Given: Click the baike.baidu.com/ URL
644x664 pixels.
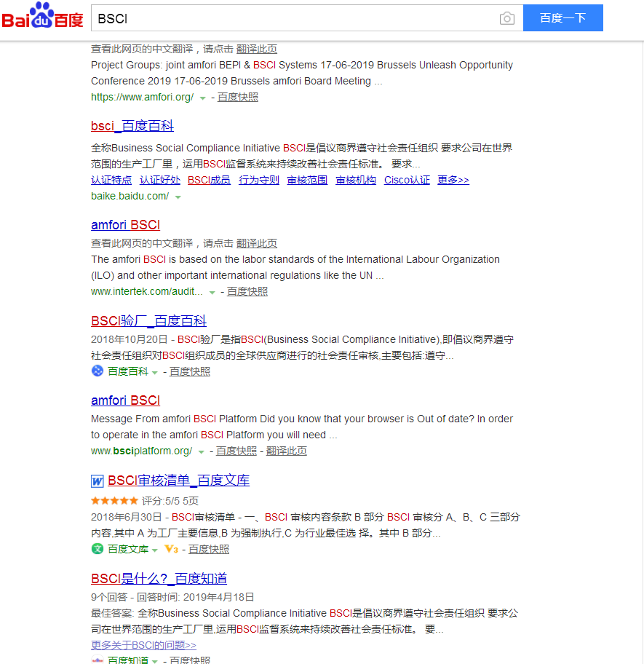Looking at the screenshot, I should [x=130, y=196].
